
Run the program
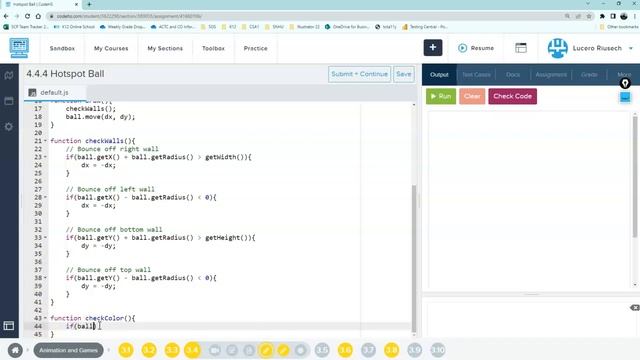click(441, 96)
